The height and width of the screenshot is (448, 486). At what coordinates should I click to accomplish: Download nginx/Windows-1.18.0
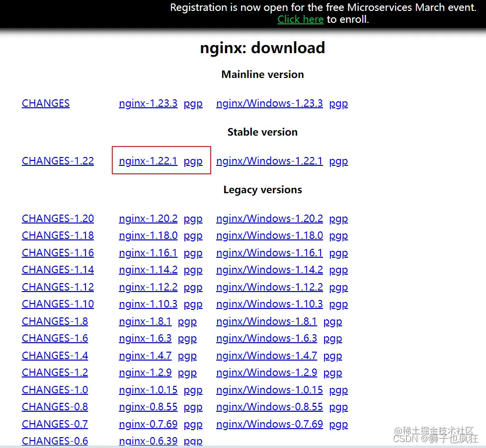270,235
